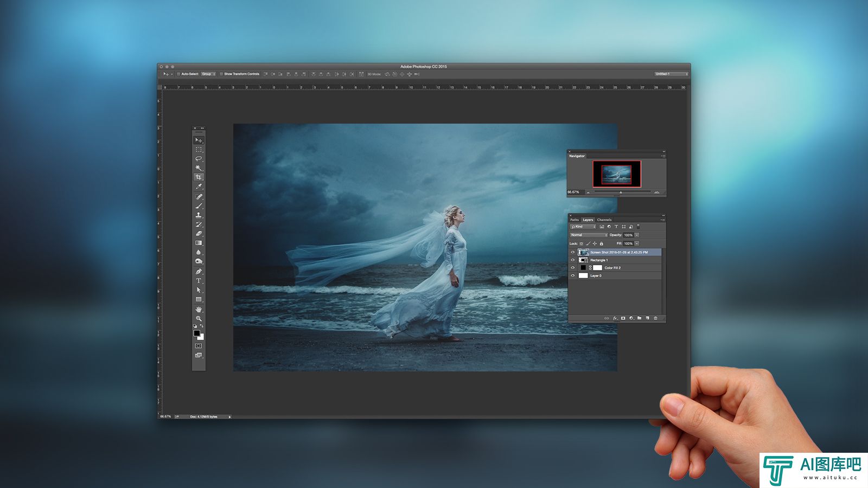This screenshot has height=488, width=868.
Task: Select the Brush tool
Action: (x=199, y=206)
